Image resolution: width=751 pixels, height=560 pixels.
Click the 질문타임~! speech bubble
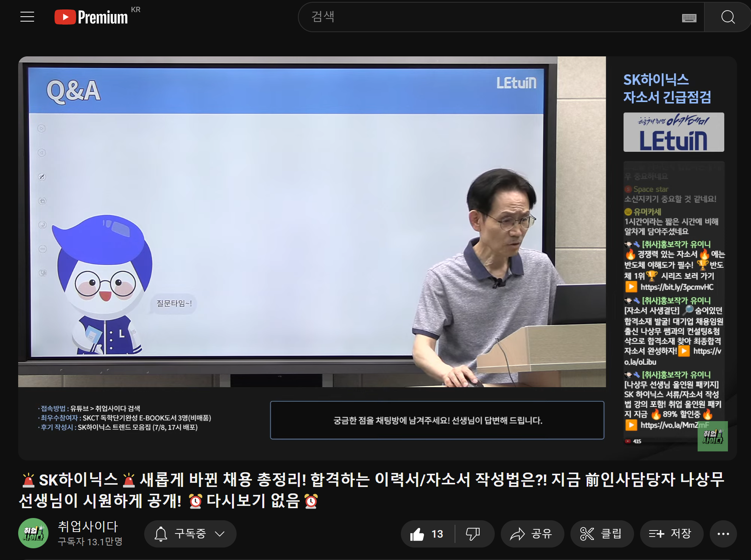[x=174, y=303]
